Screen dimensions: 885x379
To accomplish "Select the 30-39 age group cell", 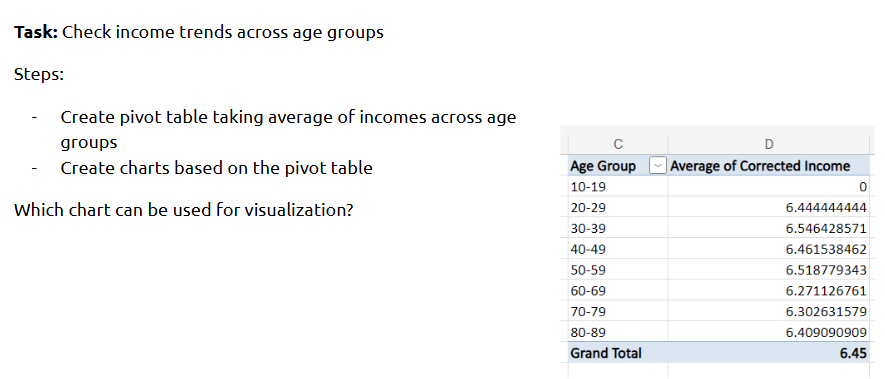I will [x=617, y=228].
